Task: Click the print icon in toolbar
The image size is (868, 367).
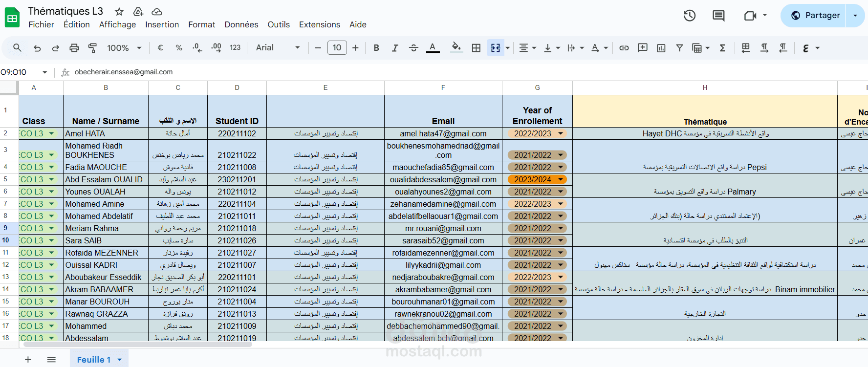Action: (x=74, y=48)
